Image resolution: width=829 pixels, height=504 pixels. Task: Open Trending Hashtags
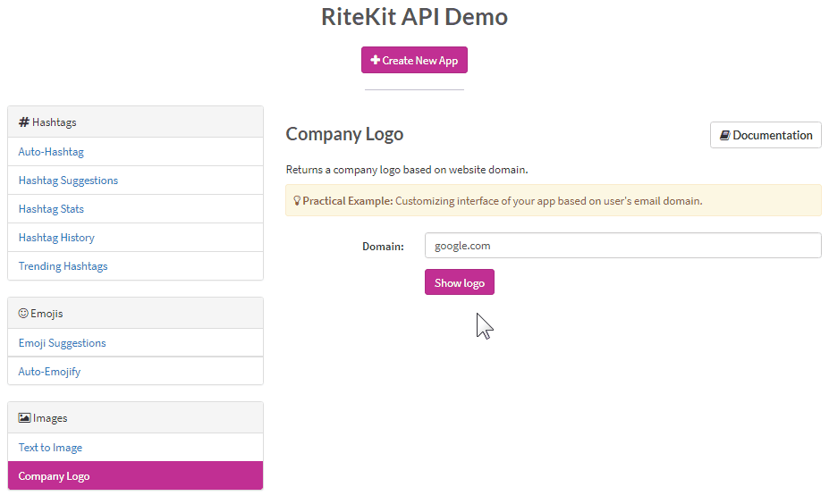click(135, 265)
